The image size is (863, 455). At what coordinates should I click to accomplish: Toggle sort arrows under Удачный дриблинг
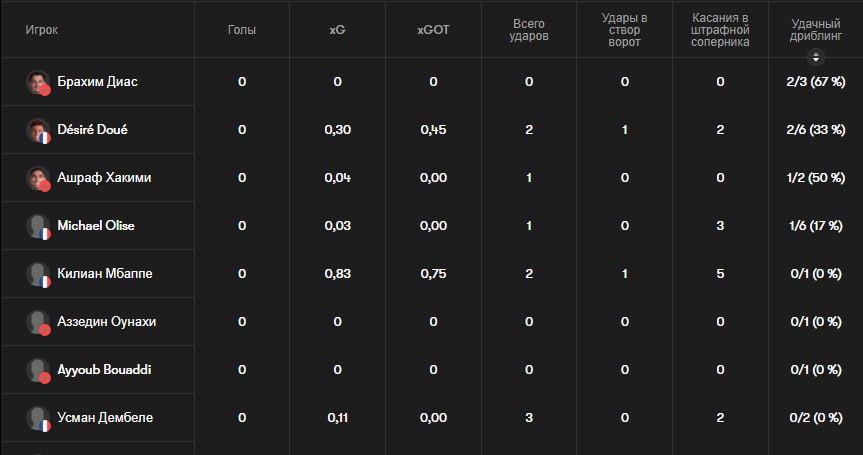[x=816, y=56]
